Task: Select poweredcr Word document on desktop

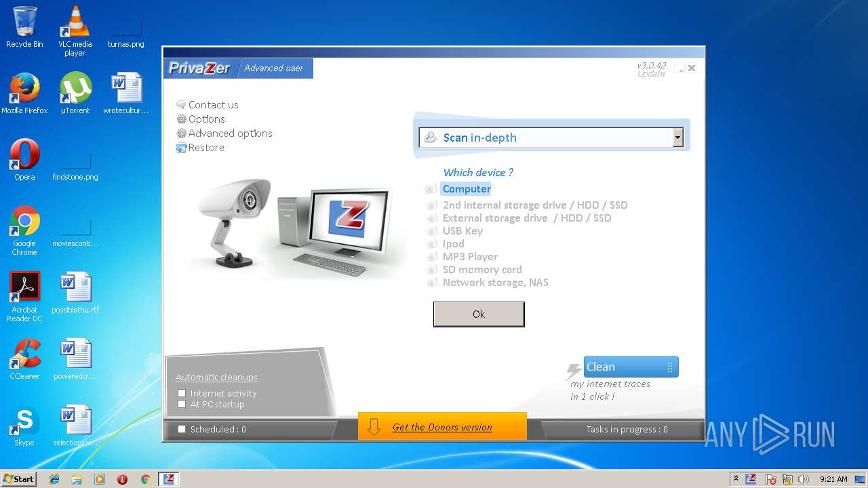Action: [75, 359]
